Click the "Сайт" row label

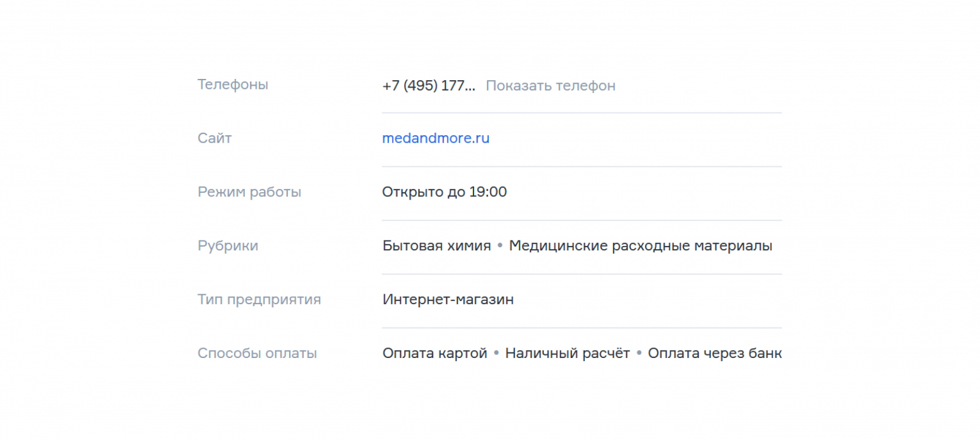(214, 138)
